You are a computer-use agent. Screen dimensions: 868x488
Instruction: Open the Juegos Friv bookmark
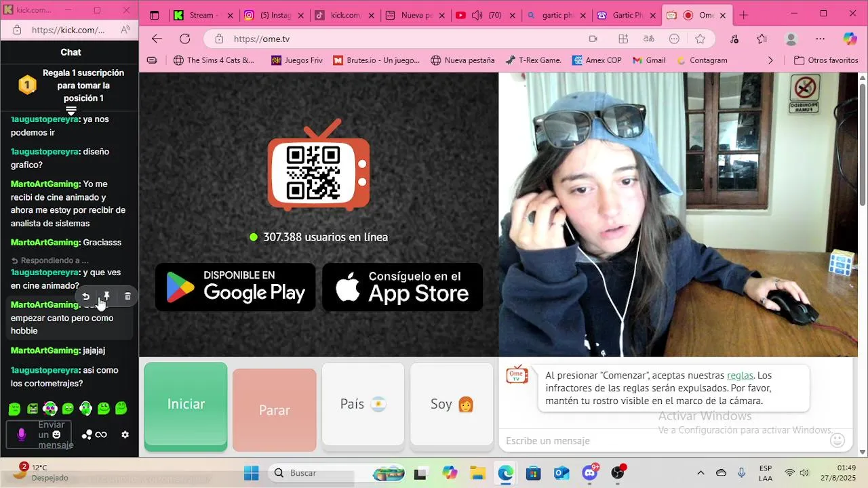pyautogui.click(x=297, y=60)
